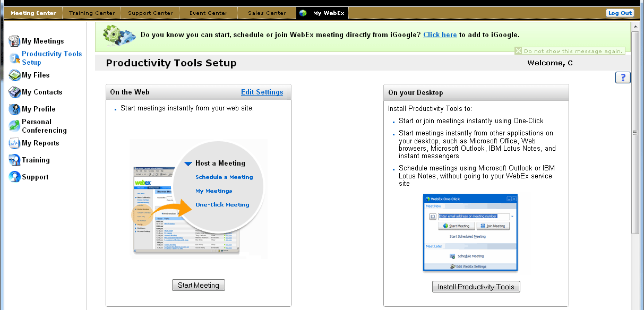Click the Log Out button
The height and width of the screenshot is (310, 644).
(620, 13)
